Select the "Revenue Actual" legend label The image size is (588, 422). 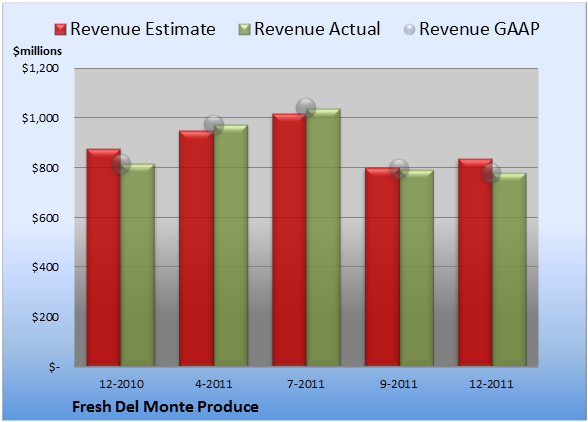point(317,29)
